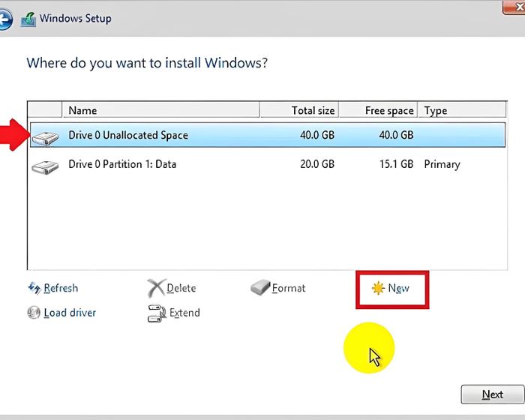
Task: Click the Type column header
Action: tap(462, 110)
